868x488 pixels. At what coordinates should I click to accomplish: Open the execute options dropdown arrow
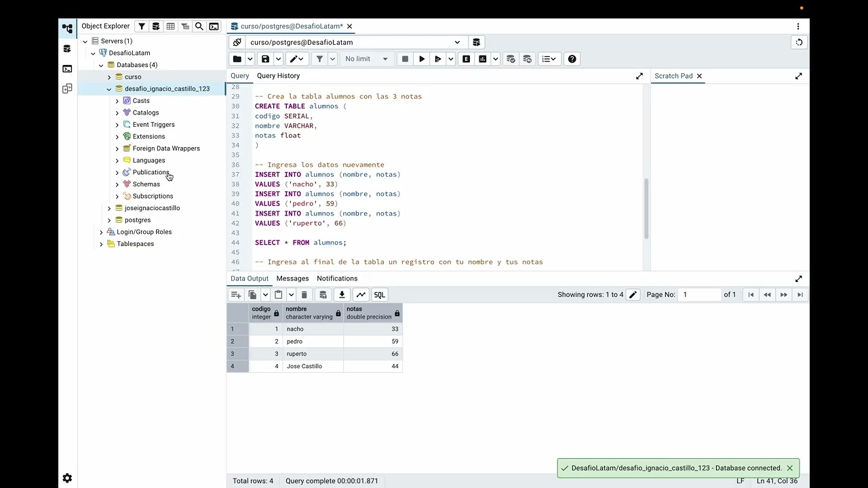click(x=450, y=59)
